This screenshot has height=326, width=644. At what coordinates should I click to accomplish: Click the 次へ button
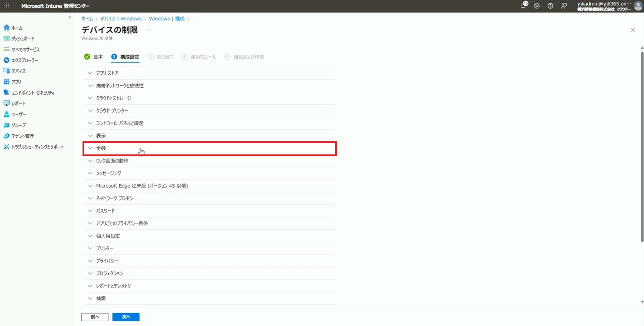(x=126, y=317)
